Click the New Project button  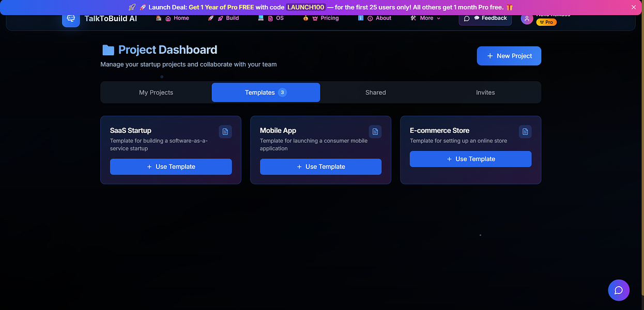509,56
